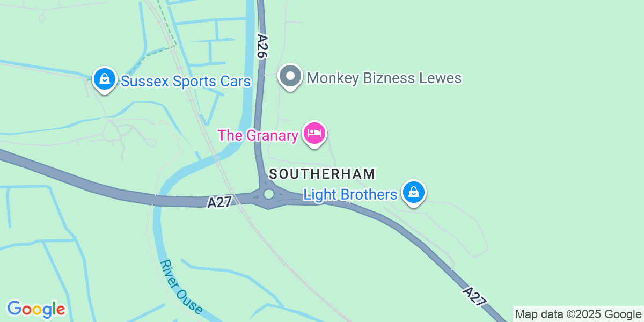This screenshot has width=644, height=322.
Task: Open the Google logo
Action: click(x=36, y=309)
